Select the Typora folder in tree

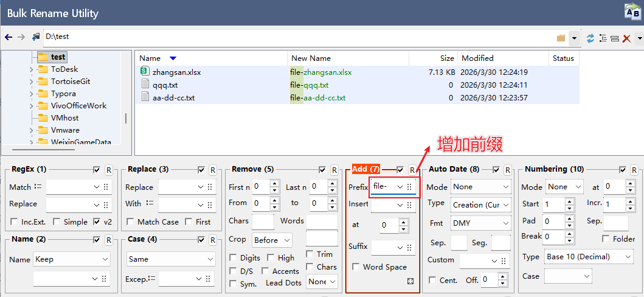(63, 94)
